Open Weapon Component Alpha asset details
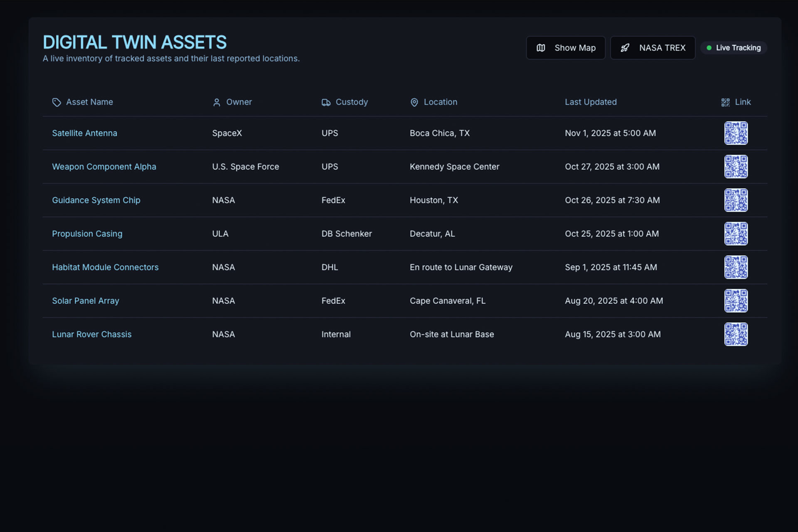This screenshot has width=798, height=532. coord(104,167)
